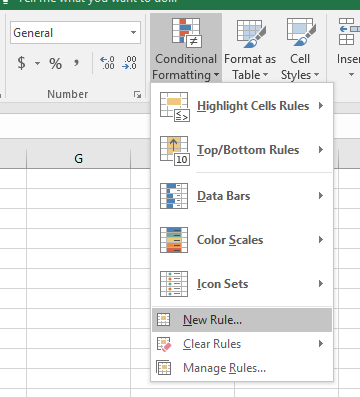Apply Percent Style formatting
Image resolution: width=360 pixels, height=397 pixels.
coord(56,63)
